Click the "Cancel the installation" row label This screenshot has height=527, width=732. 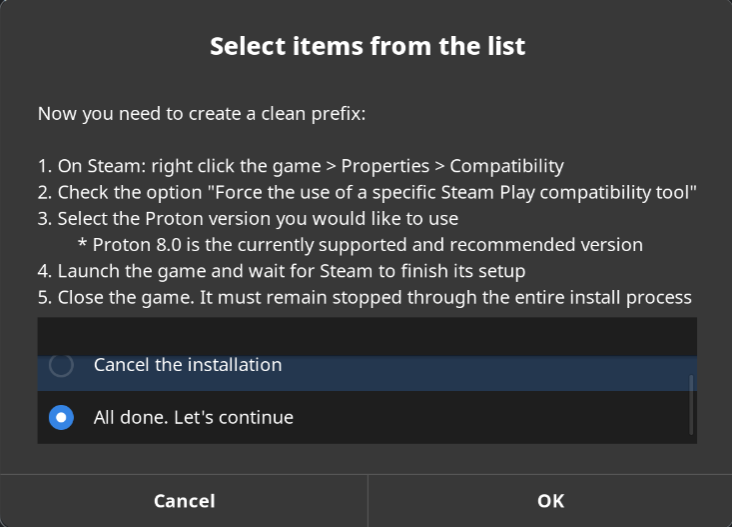pyautogui.click(x=187, y=365)
